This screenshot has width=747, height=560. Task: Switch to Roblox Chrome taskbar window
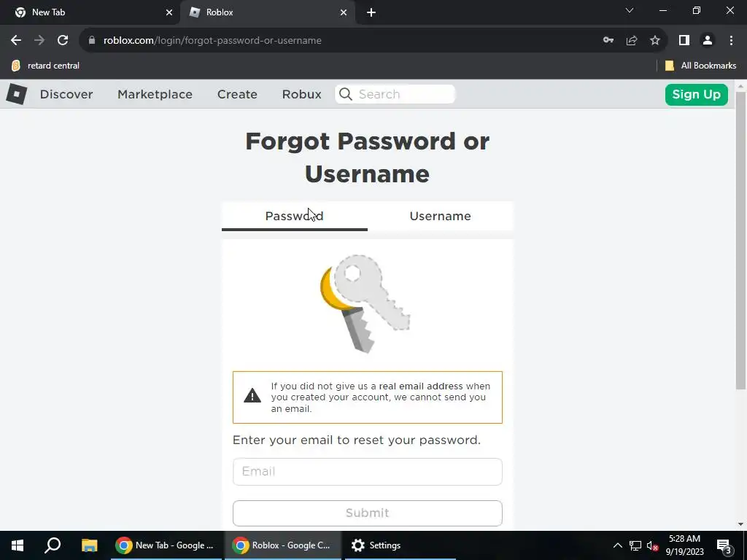point(282,545)
